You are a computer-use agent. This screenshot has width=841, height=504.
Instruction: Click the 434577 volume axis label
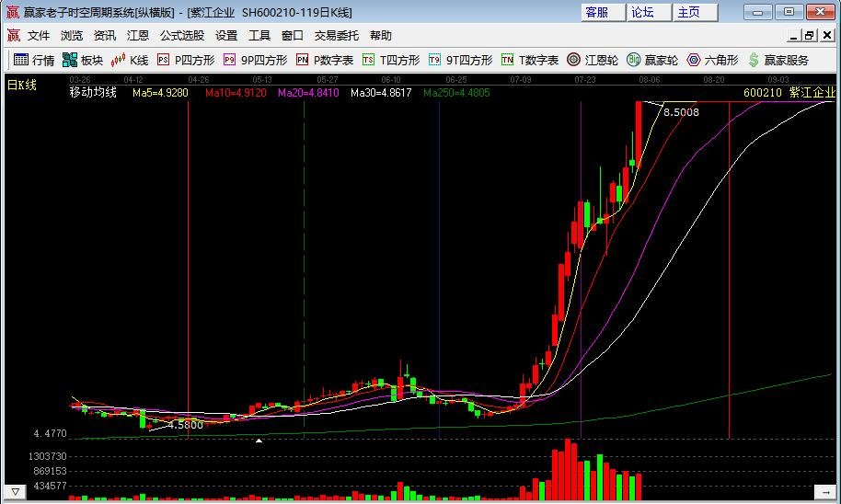pos(51,486)
